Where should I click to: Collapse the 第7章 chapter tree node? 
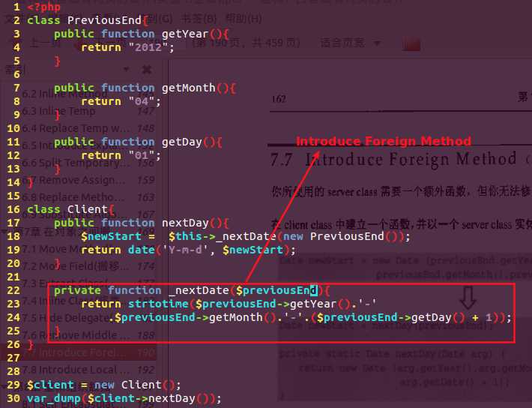coord(4,232)
